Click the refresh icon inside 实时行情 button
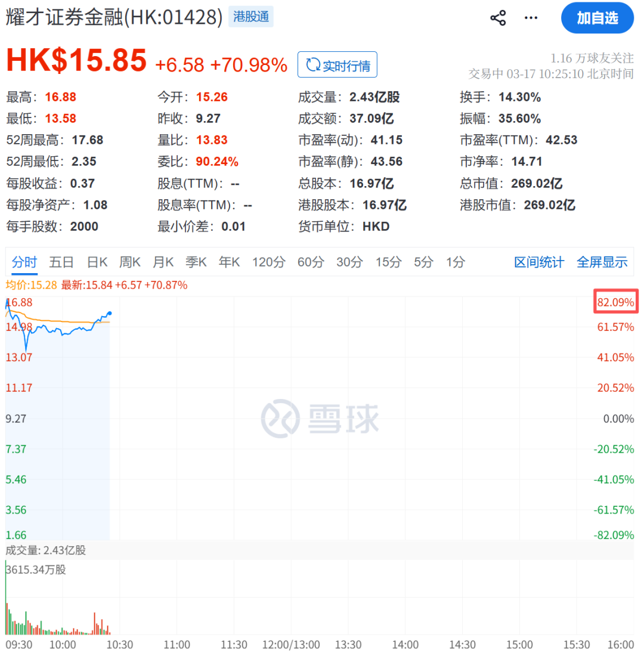Screen dimensions: 644x659 pos(312,64)
